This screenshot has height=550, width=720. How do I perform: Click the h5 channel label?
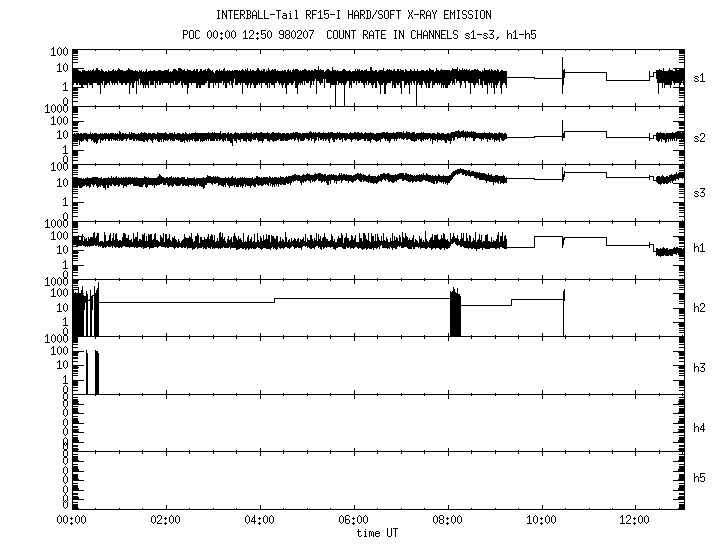pyautogui.click(x=700, y=476)
